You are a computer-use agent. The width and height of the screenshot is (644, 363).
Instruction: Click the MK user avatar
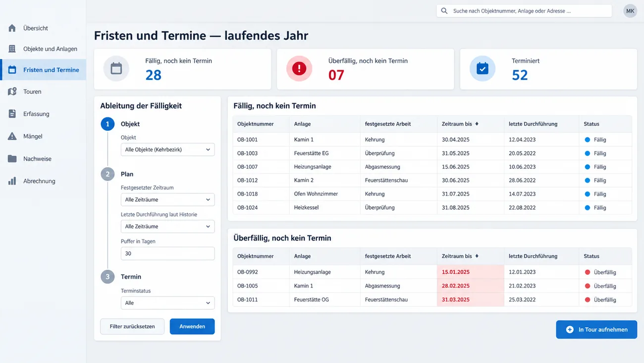(x=630, y=11)
